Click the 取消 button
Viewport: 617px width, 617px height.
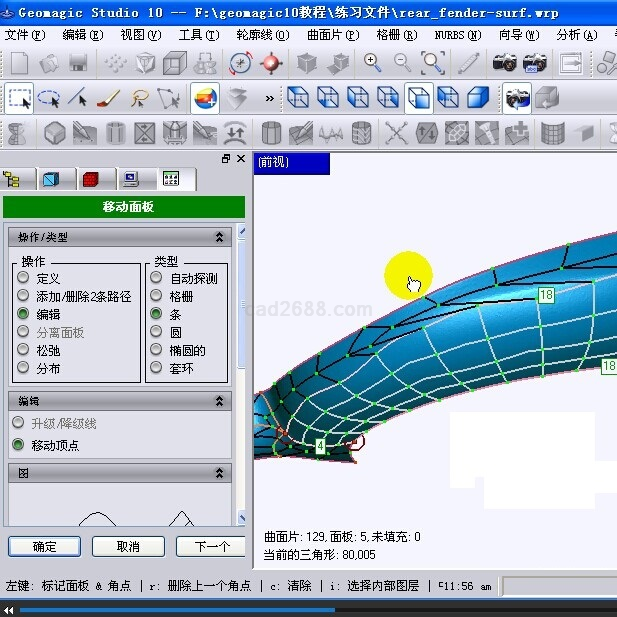(128, 547)
